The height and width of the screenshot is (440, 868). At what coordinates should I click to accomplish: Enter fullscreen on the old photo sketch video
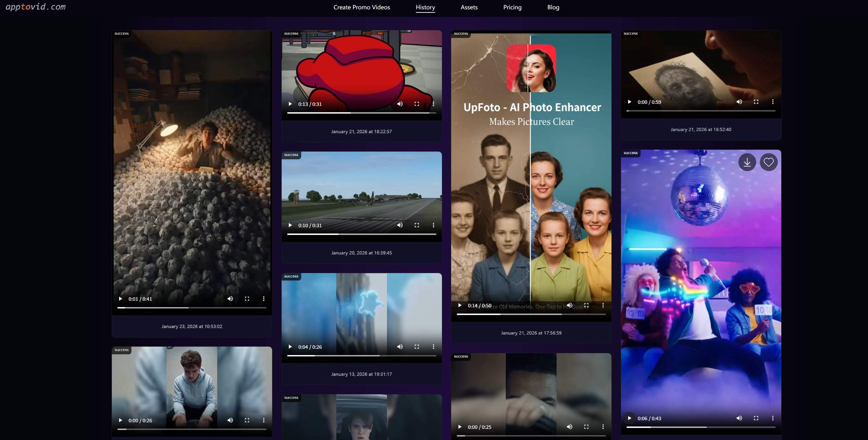click(x=756, y=101)
